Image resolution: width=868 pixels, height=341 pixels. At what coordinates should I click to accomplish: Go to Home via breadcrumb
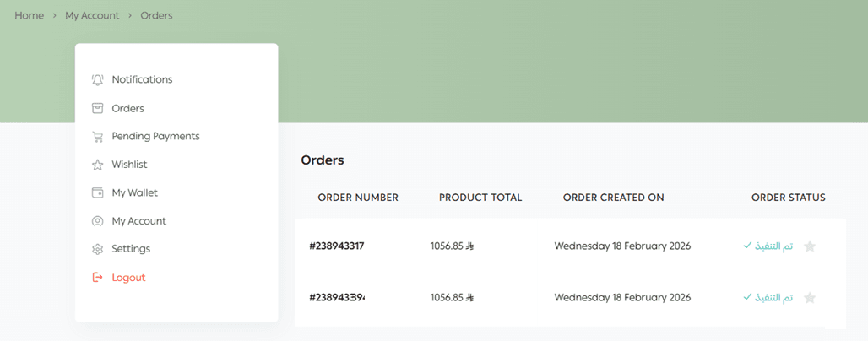29,15
